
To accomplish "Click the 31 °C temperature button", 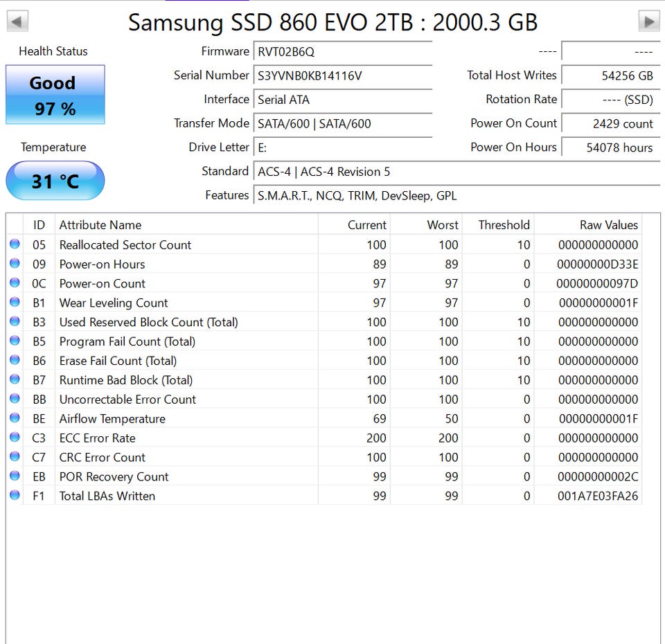I will [x=55, y=181].
